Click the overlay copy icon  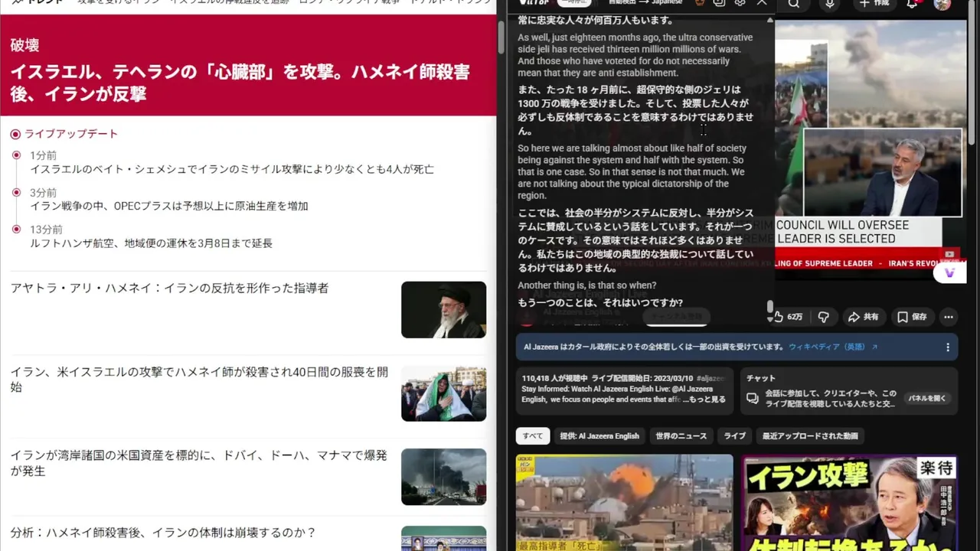tap(719, 3)
